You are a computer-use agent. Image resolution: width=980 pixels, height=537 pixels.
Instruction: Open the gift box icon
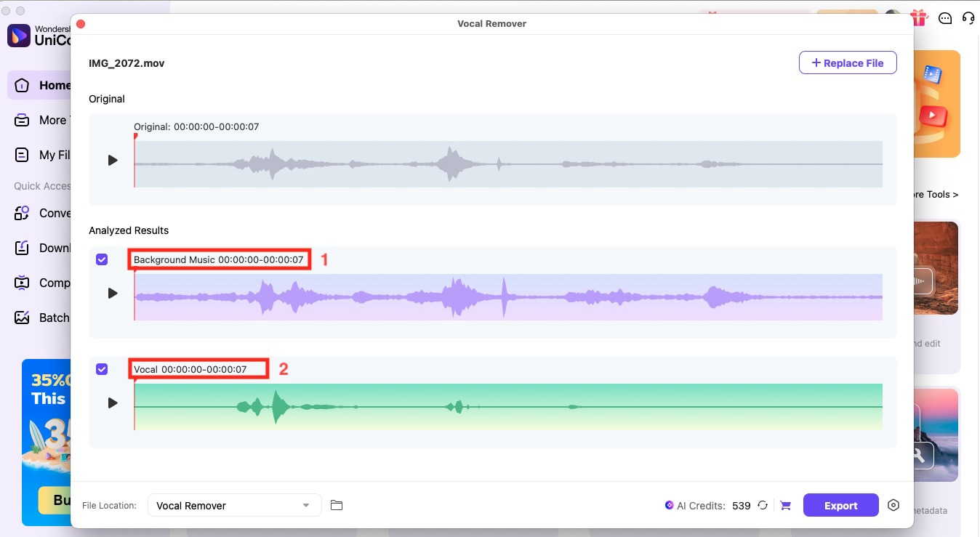point(919,17)
